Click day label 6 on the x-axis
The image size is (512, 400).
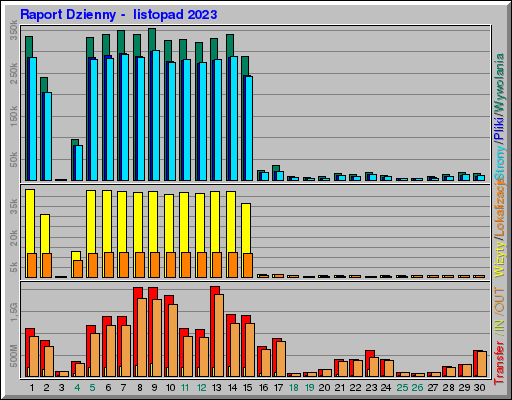point(108,388)
